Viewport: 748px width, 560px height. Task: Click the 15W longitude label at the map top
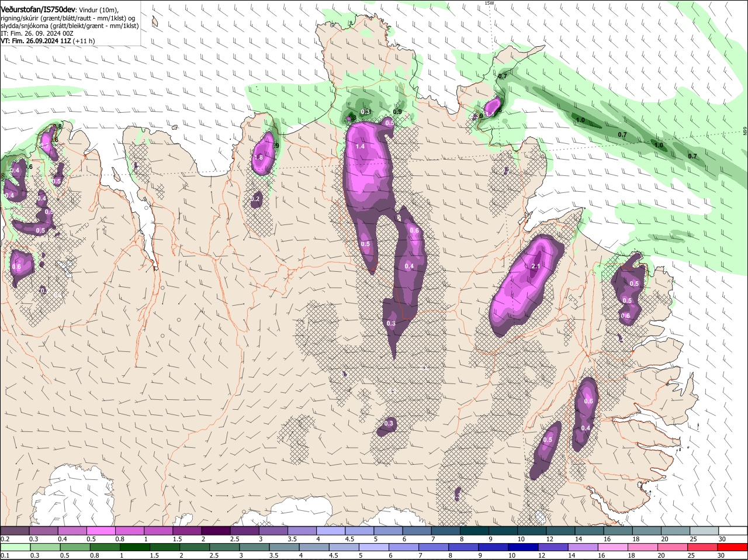489,3
